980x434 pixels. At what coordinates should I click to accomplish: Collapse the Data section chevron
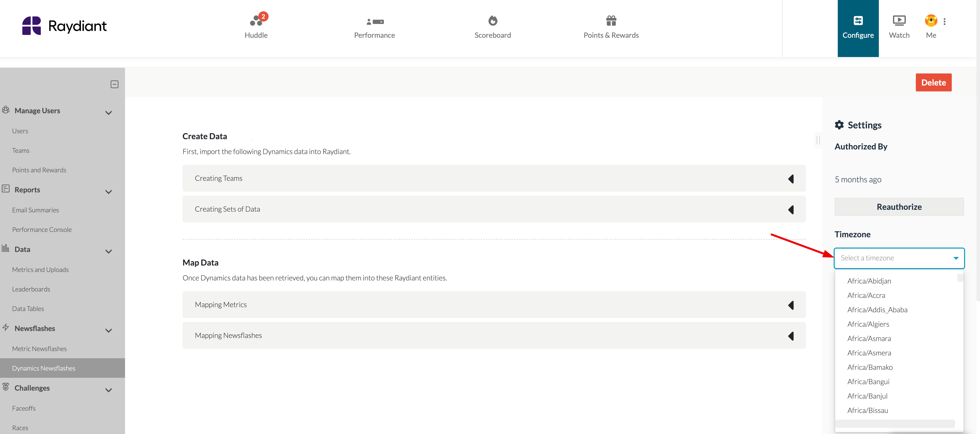[x=109, y=251]
